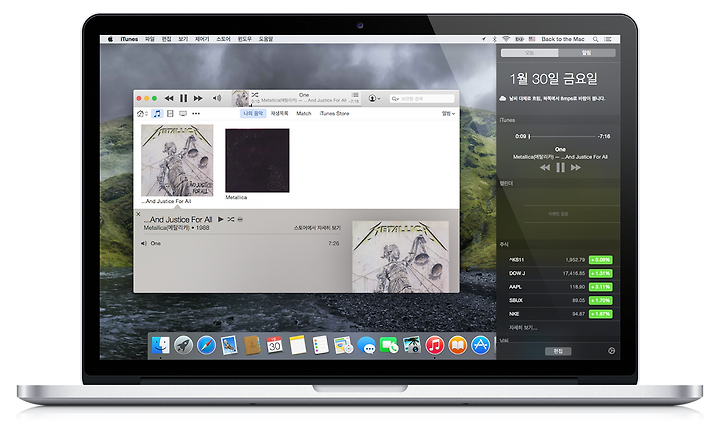Click the Wi-Fi status icon
720x421 pixels.
pyautogui.click(x=506, y=39)
